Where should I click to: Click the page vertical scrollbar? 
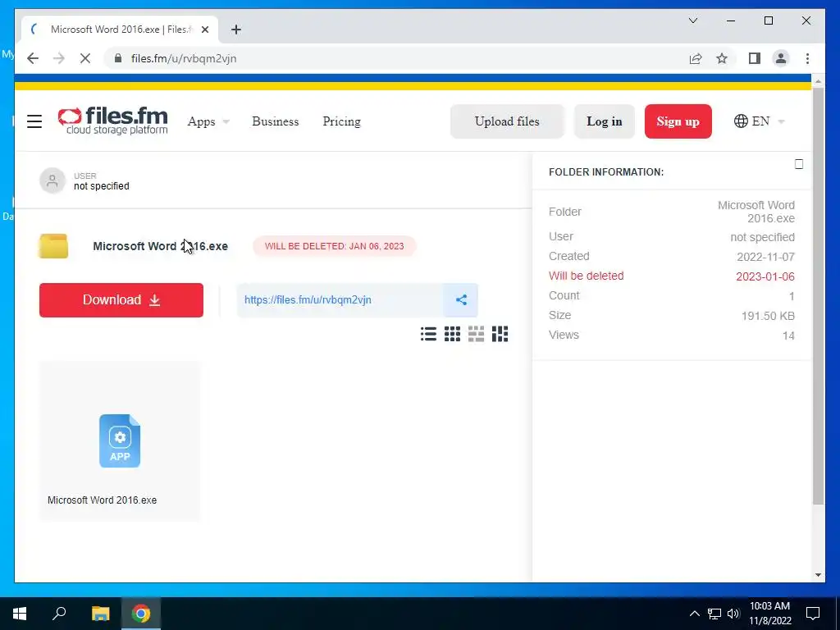(818, 296)
